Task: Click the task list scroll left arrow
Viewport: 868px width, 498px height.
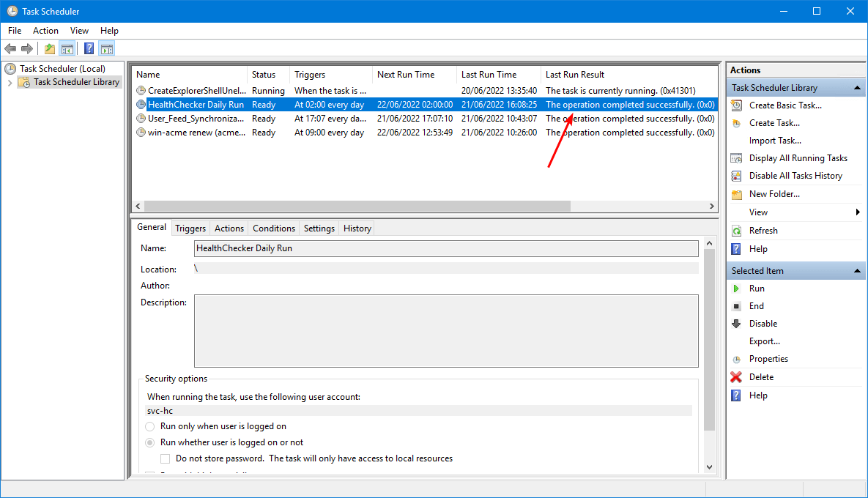Action: pos(138,206)
